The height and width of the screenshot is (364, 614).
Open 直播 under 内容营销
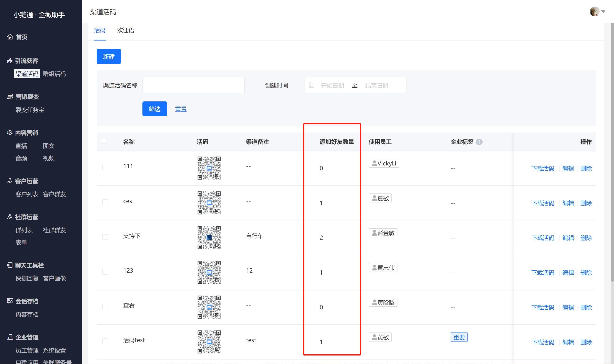(x=21, y=146)
